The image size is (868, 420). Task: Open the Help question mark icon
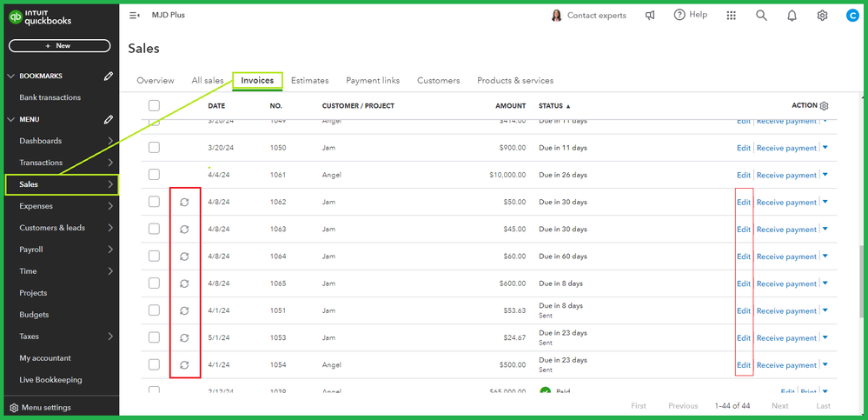pos(679,15)
